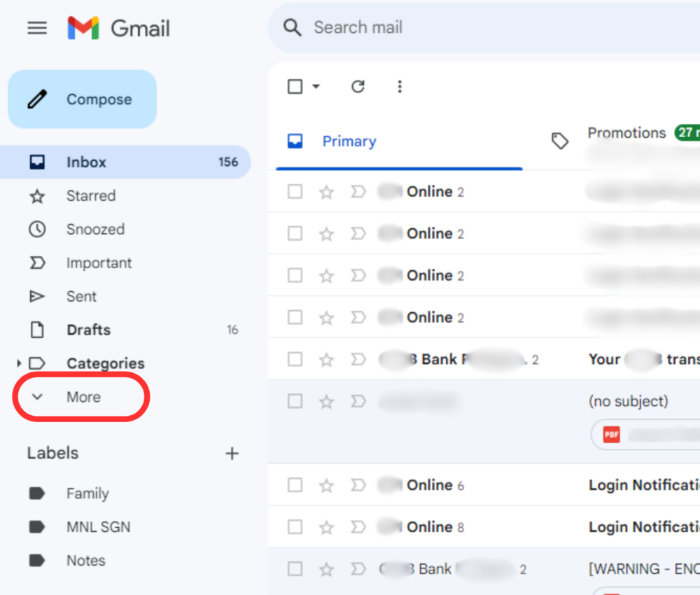
Task: Open the Gmail main menu (hamburger icon)
Action: coord(36,28)
